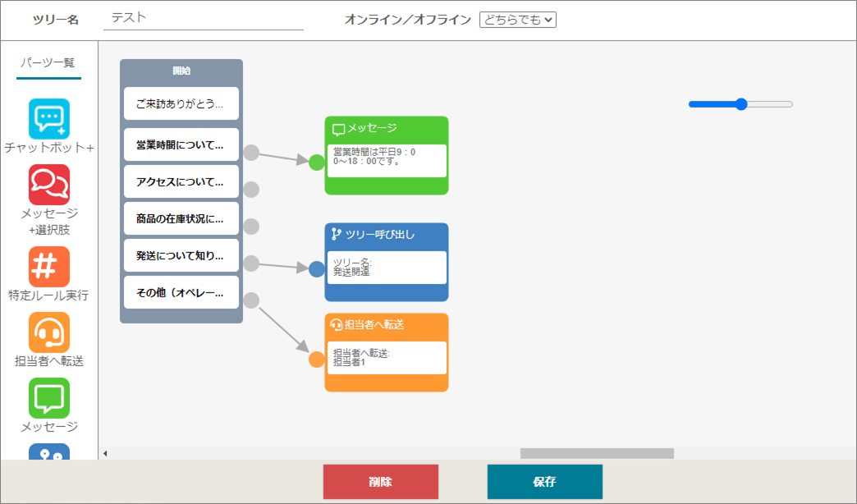This screenshot has height=504, width=857.
Task: Adjust the zoom slider on canvas
Action: pyautogui.click(x=740, y=104)
